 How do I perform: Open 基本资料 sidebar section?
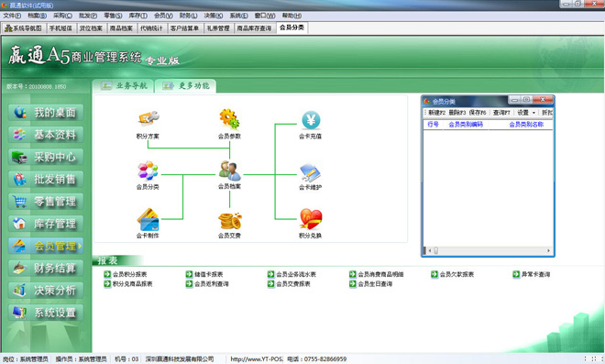click(x=46, y=135)
